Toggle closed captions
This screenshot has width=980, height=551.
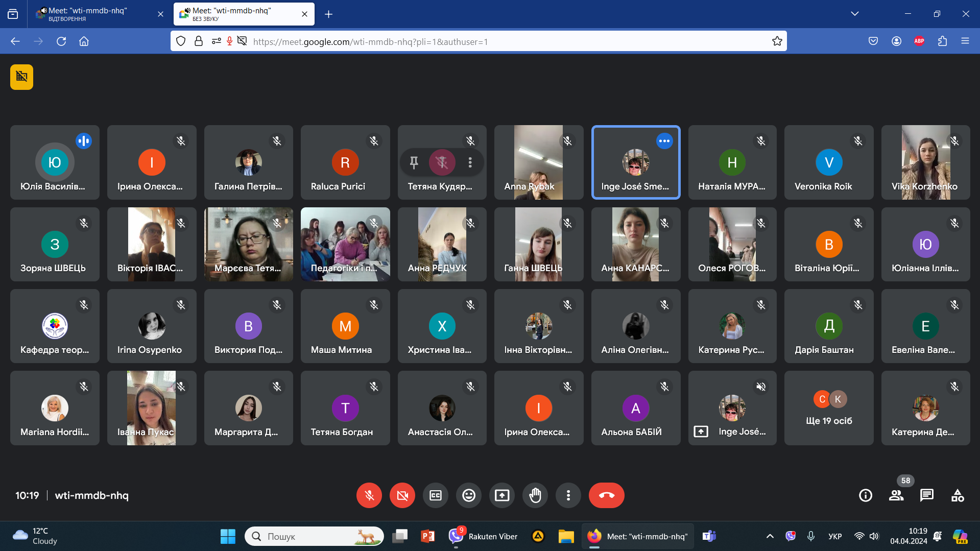(436, 495)
